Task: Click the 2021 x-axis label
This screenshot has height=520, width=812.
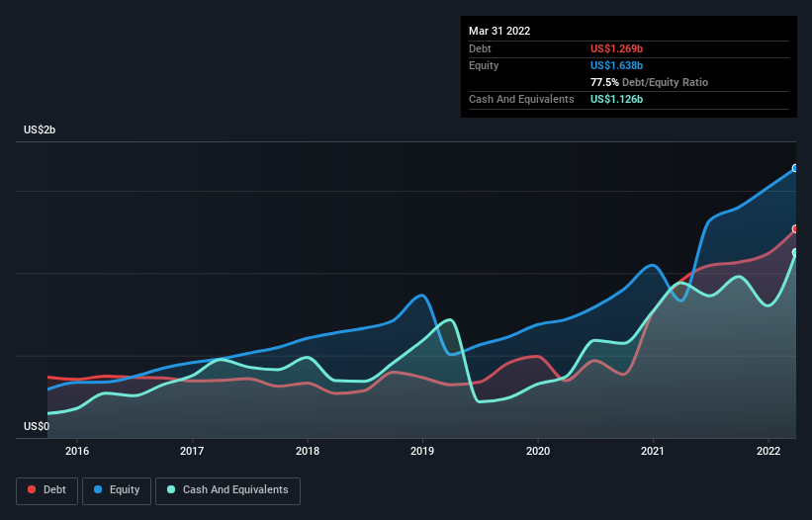Action: click(653, 451)
